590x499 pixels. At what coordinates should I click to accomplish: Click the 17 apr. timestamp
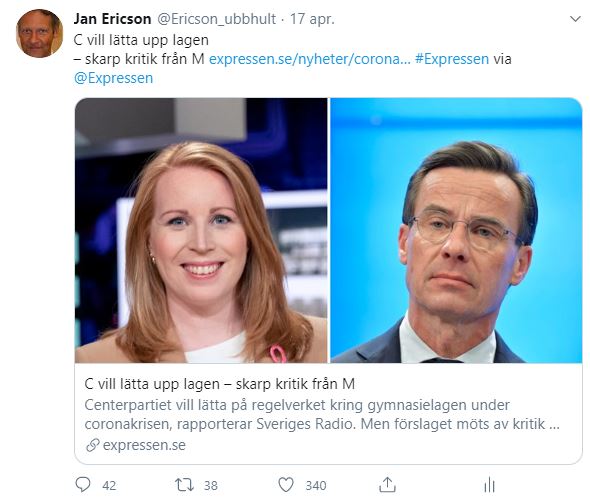coord(312,19)
